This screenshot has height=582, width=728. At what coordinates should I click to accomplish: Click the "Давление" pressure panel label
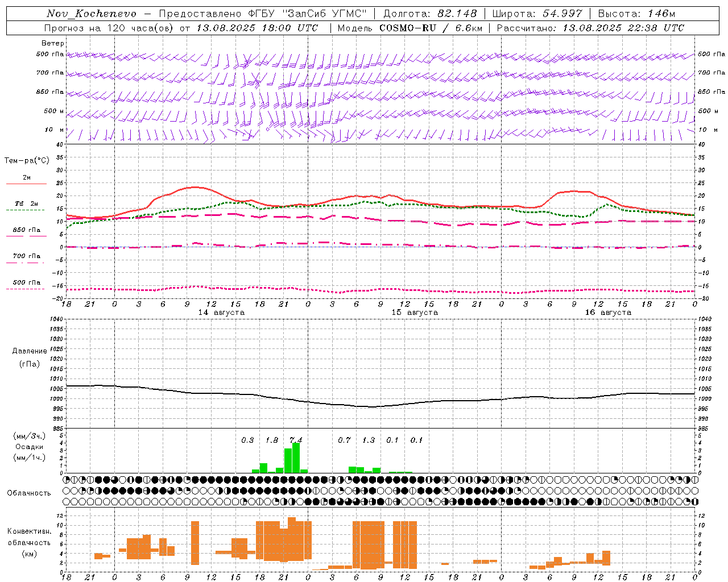(x=30, y=351)
